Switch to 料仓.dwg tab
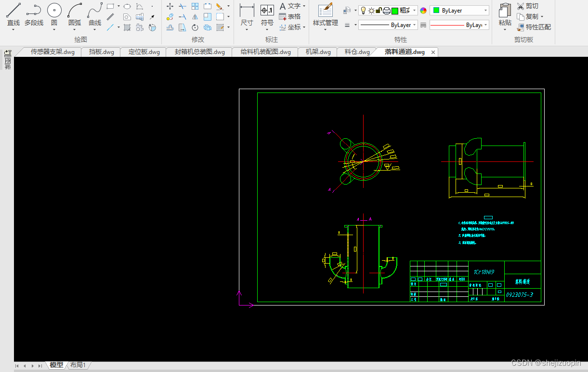588x372 pixels. point(357,52)
